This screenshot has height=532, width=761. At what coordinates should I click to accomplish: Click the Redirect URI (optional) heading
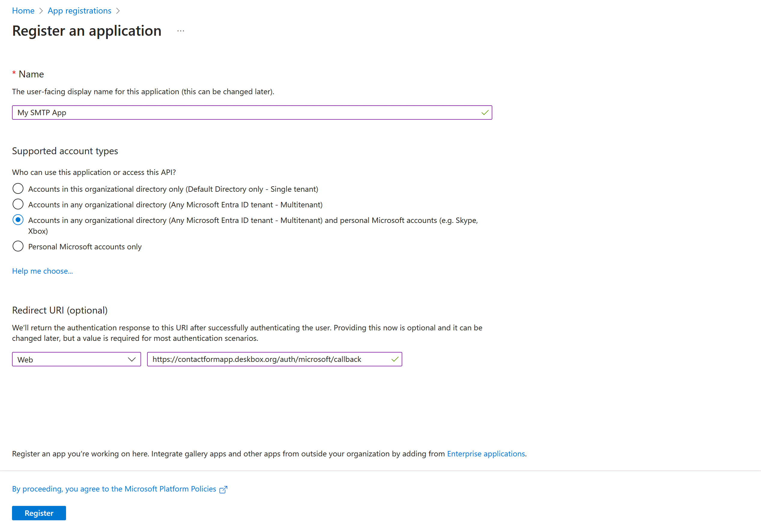tap(60, 310)
